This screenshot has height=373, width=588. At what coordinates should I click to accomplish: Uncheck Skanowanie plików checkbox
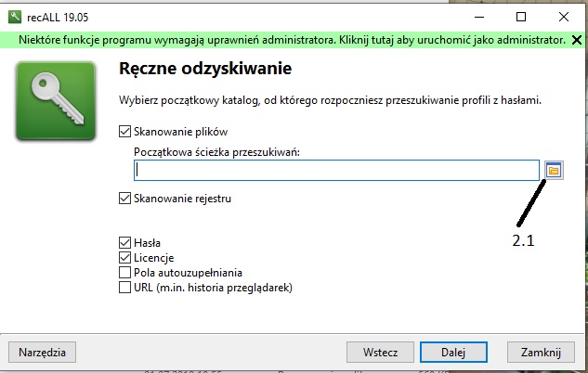click(x=124, y=132)
